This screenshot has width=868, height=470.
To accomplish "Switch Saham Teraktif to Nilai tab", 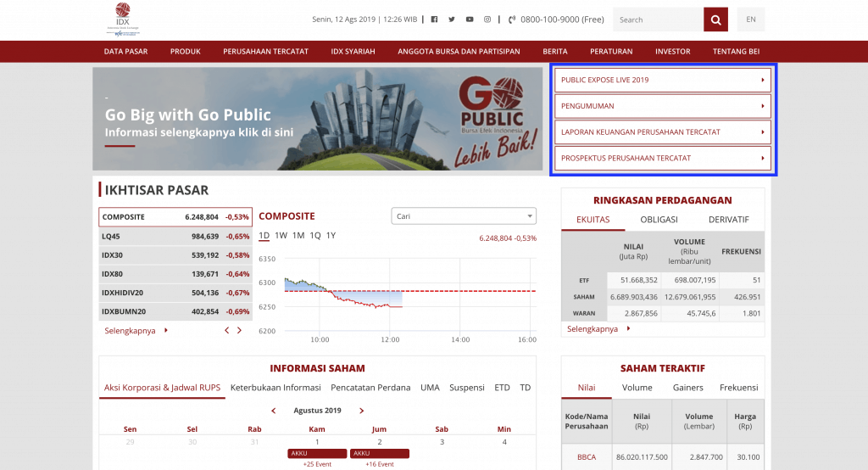I will click(x=587, y=388).
